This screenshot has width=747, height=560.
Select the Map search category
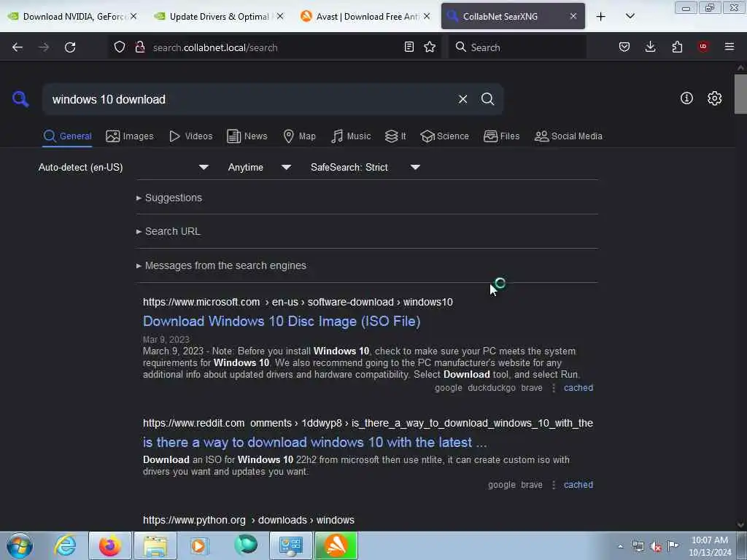click(299, 136)
